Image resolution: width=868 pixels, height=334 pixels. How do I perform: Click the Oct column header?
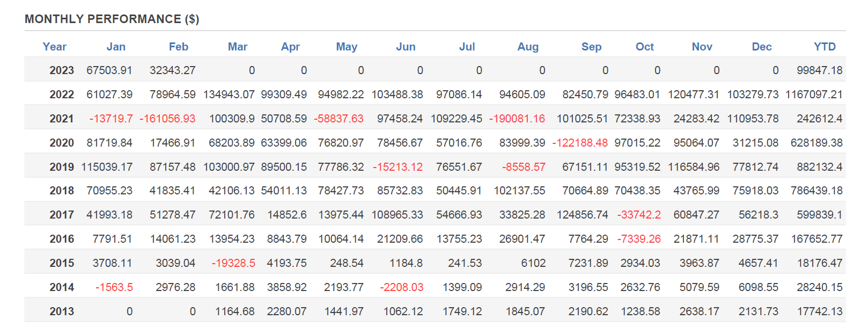click(x=645, y=47)
